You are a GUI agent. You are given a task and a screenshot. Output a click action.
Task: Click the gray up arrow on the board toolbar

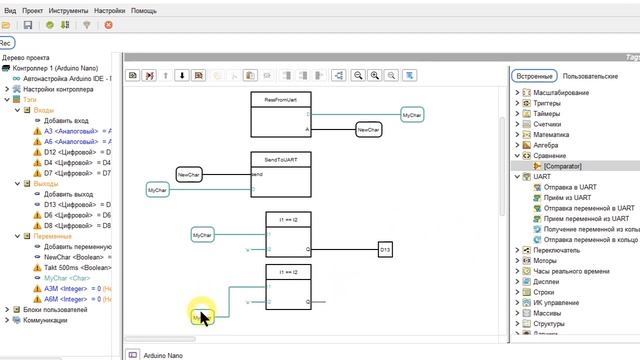click(x=166, y=76)
